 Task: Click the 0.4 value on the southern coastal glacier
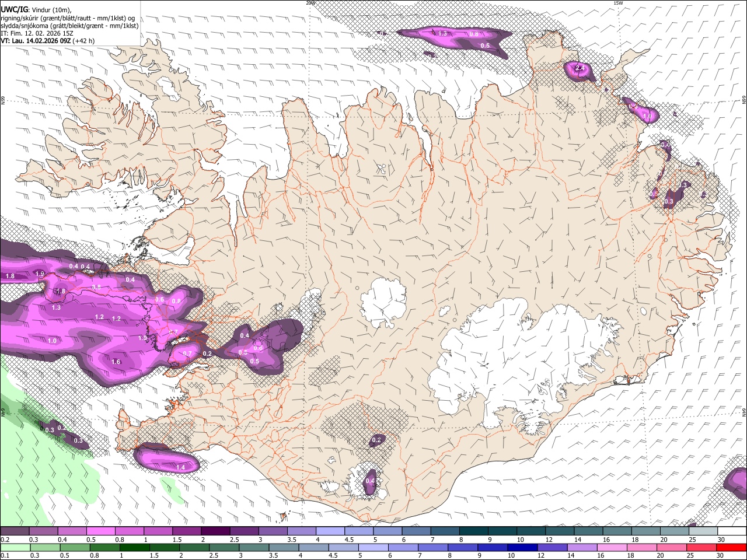point(370,481)
